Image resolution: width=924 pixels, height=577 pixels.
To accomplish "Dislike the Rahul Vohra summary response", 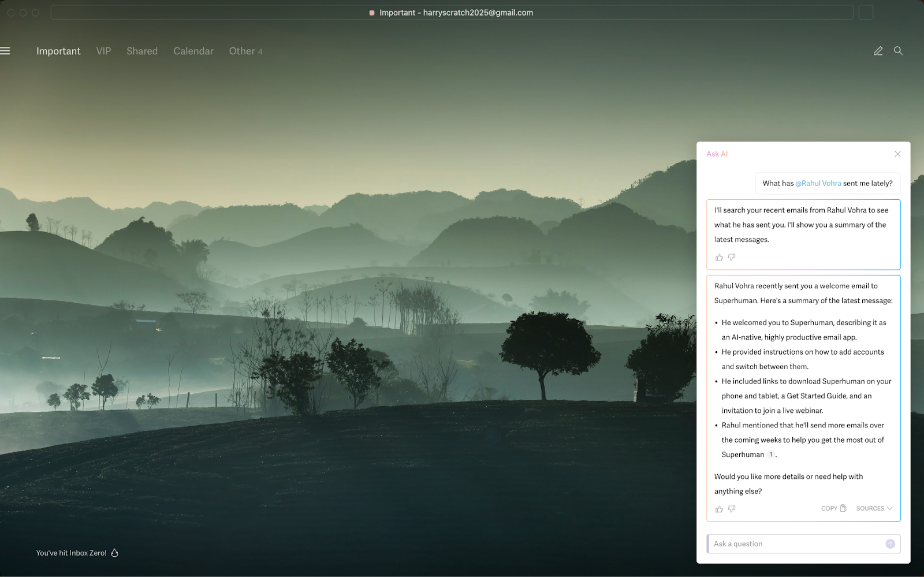I will point(732,509).
